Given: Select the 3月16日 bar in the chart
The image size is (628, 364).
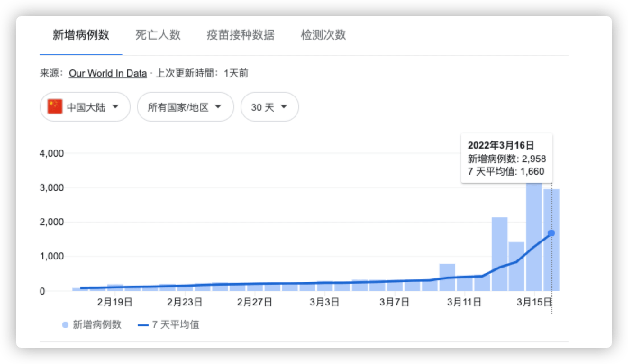Looking at the screenshot, I should coord(551,240).
